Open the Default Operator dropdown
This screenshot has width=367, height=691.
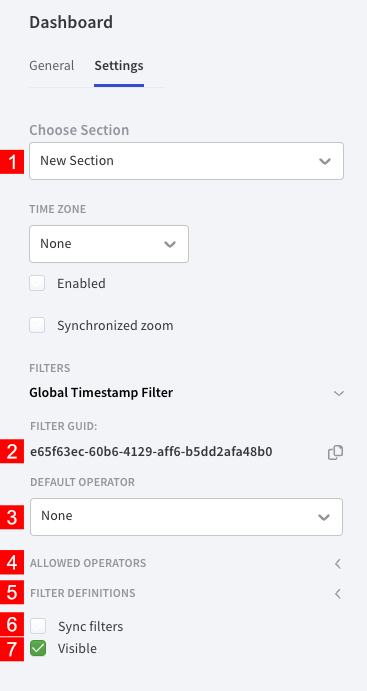click(186, 517)
